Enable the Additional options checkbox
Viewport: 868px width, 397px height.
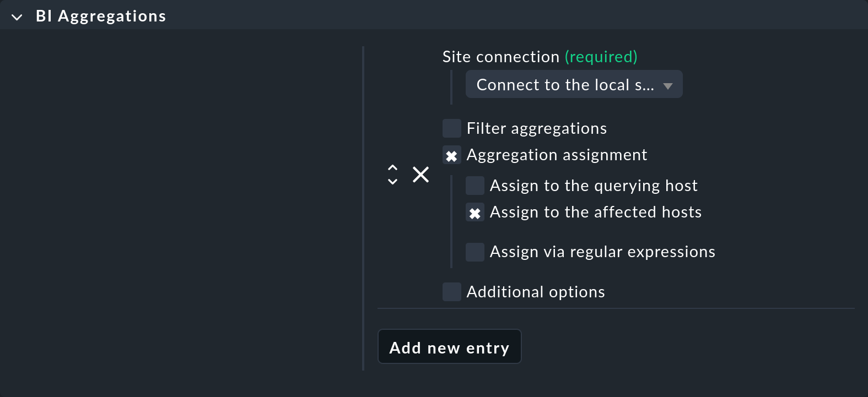[452, 292]
